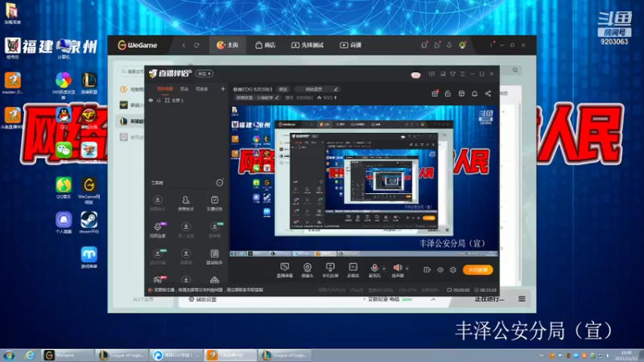Toggle visibility eye of 全屏1 source
Image resolution: width=644 pixels, height=362 pixels.
(x=151, y=101)
